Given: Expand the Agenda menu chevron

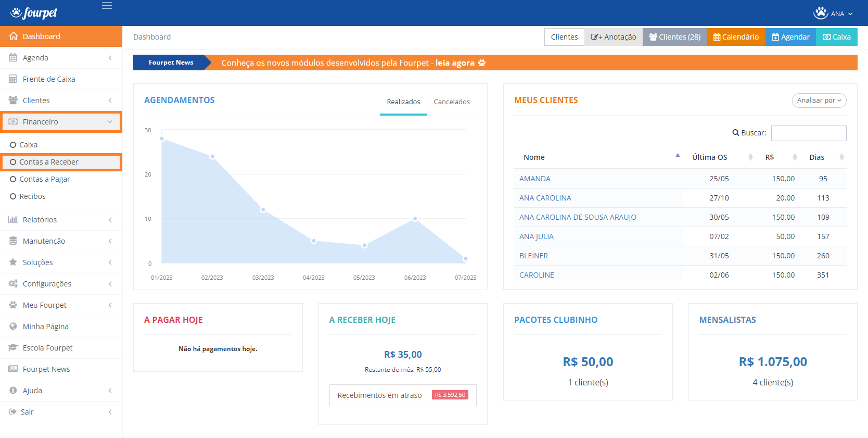Looking at the screenshot, I should point(110,58).
